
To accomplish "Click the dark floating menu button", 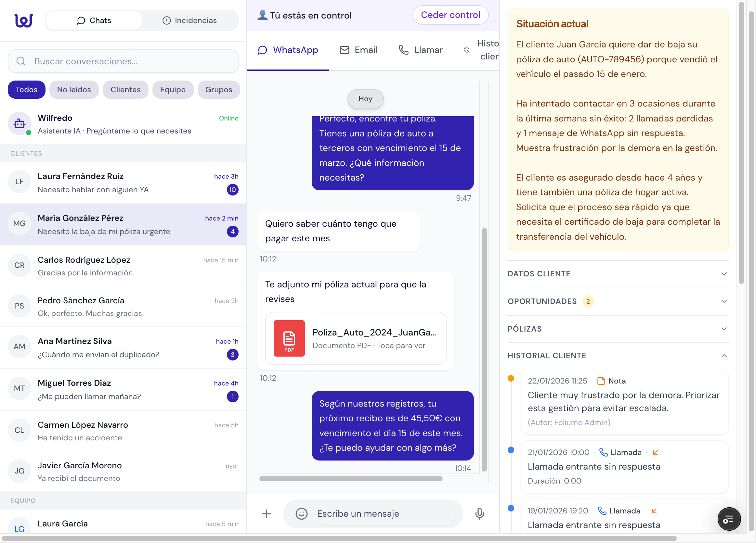I will click(x=729, y=519).
